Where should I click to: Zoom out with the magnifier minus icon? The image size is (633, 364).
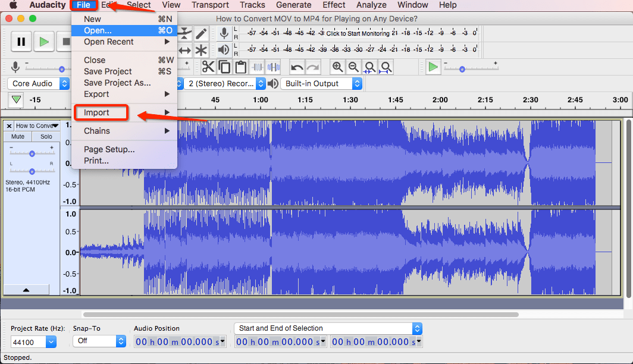pos(353,67)
